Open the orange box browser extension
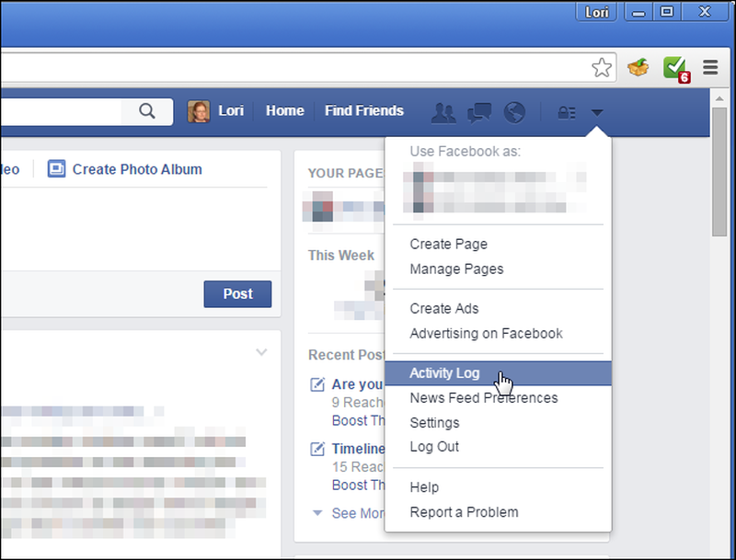 tap(638, 67)
